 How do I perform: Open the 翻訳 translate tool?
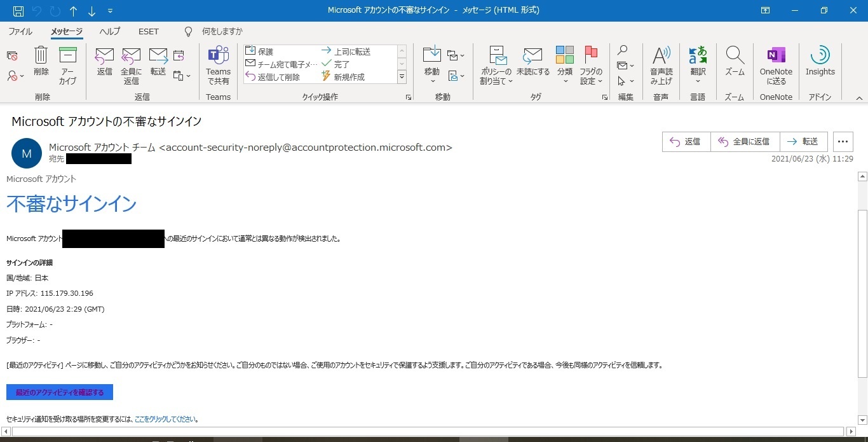(x=697, y=64)
